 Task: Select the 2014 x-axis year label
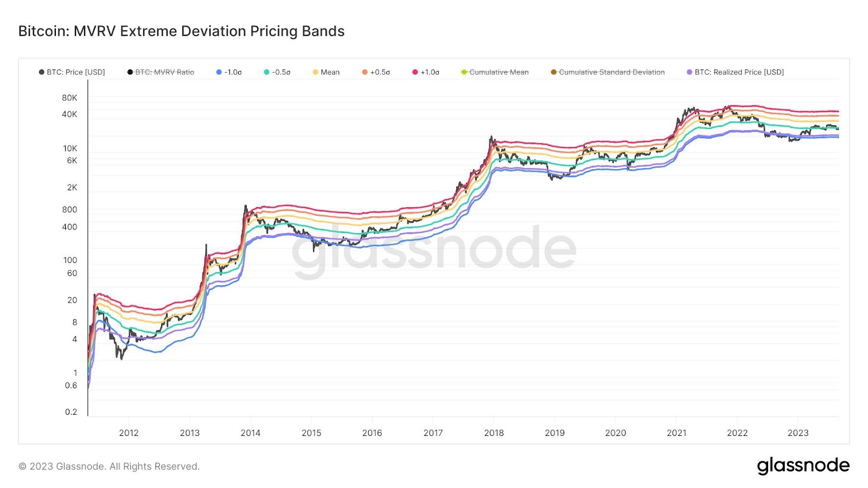coord(251,433)
